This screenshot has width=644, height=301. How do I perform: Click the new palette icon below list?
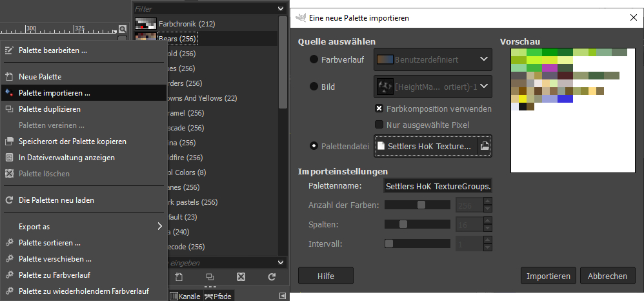(179, 277)
